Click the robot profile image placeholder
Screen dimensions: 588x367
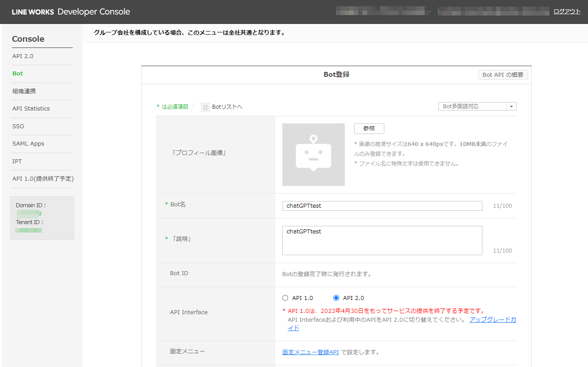(313, 154)
